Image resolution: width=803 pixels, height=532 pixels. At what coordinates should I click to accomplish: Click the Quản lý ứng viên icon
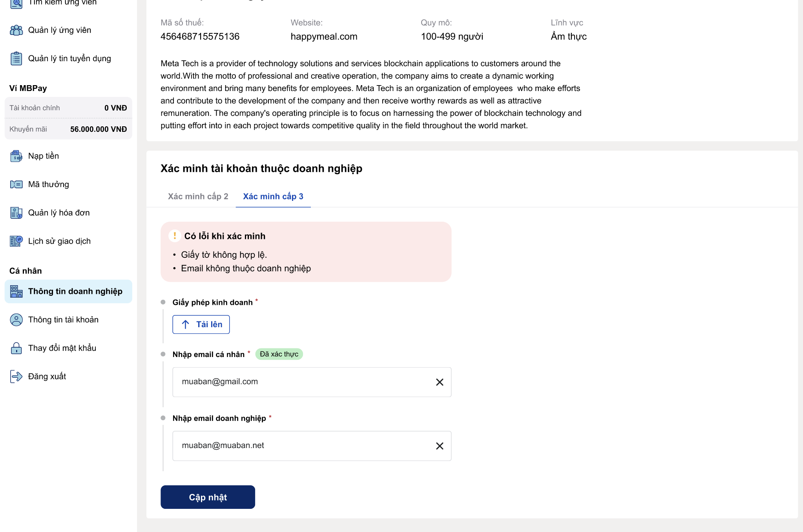click(16, 30)
